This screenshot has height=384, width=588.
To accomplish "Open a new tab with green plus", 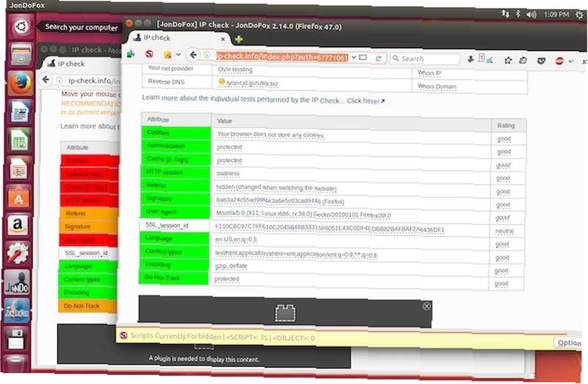I will click(239, 39).
